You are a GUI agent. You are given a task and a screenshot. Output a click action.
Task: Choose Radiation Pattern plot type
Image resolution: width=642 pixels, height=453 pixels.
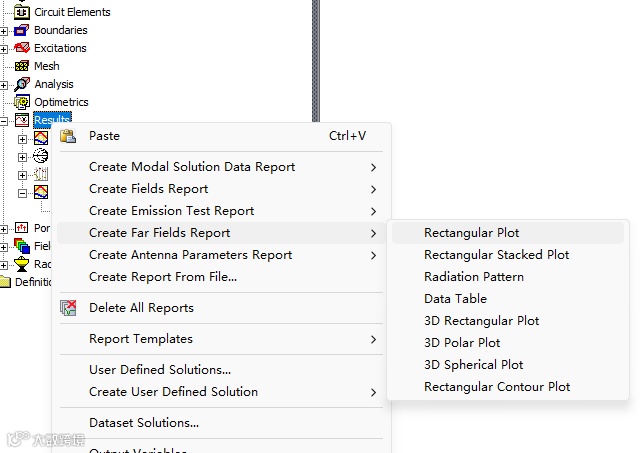pyautogui.click(x=473, y=277)
